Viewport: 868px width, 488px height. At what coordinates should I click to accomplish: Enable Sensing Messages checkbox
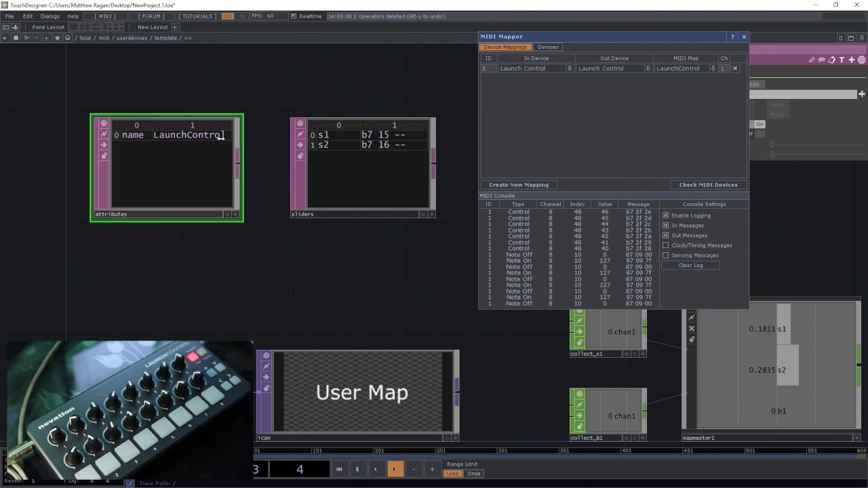point(665,256)
